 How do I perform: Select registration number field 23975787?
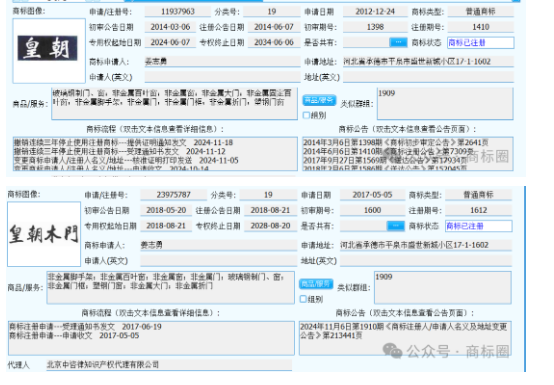[173, 195]
